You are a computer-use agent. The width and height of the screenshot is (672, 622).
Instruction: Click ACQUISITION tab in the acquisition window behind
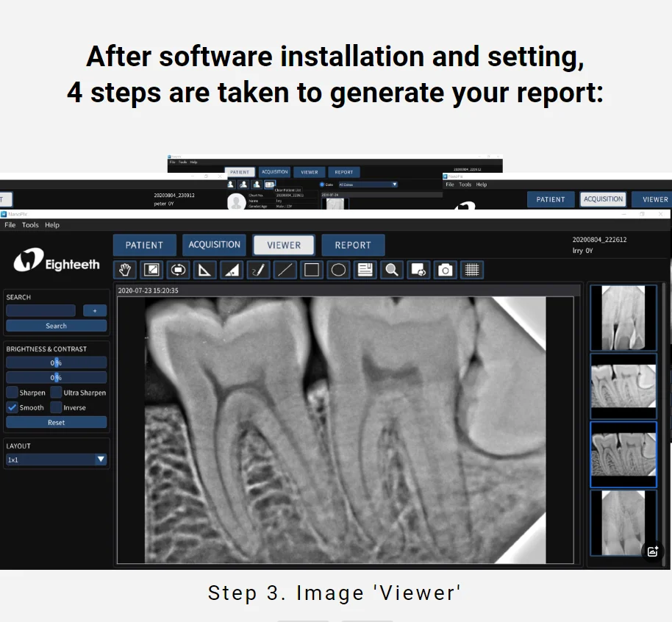(603, 199)
